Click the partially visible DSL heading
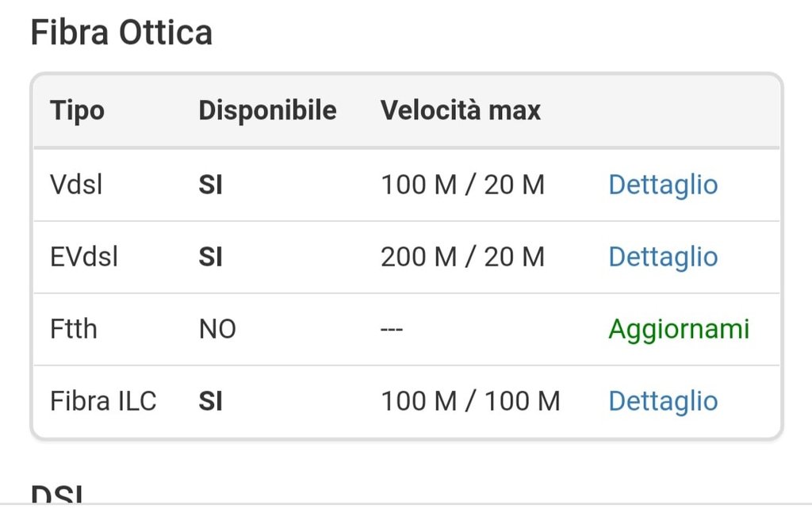 [x=57, y=494]
